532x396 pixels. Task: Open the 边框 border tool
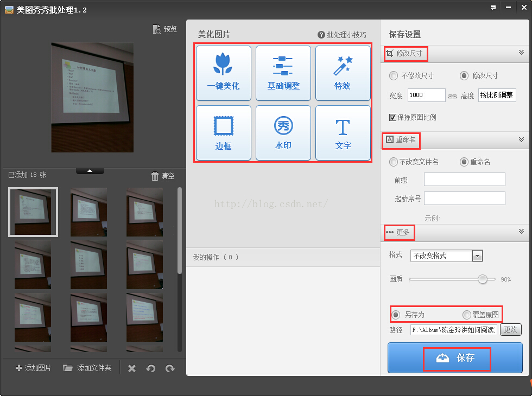click(224, 133)
